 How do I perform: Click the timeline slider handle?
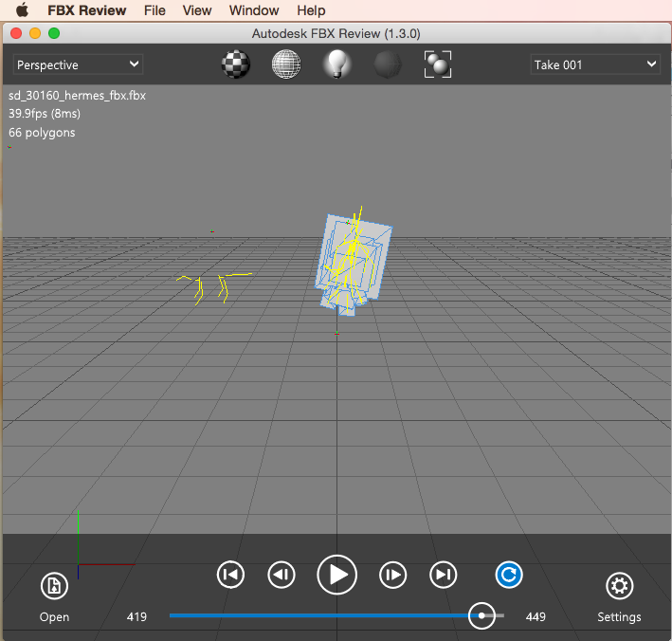tap(482, 615)
